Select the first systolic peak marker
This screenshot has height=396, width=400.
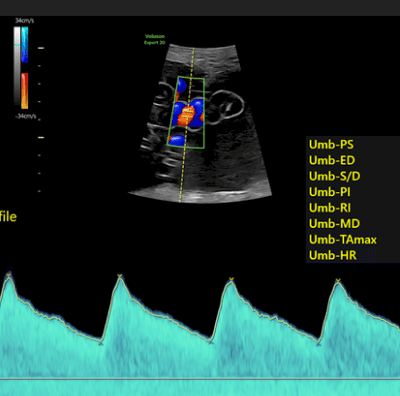[x=9, y=274]
